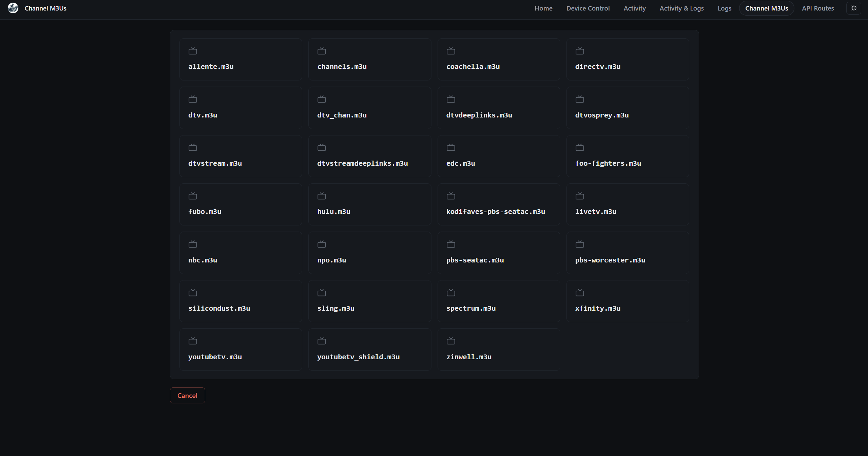
Task: Click the red Cancel button
Action: [x=187, y=395]
